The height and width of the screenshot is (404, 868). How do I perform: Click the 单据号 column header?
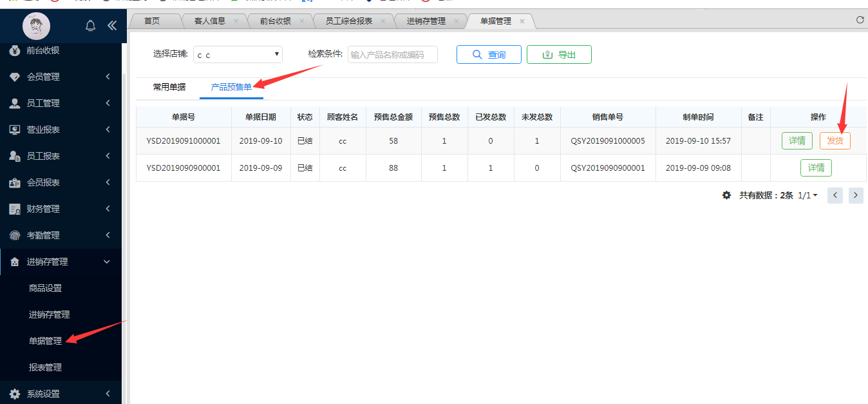[x=184, y=117]
